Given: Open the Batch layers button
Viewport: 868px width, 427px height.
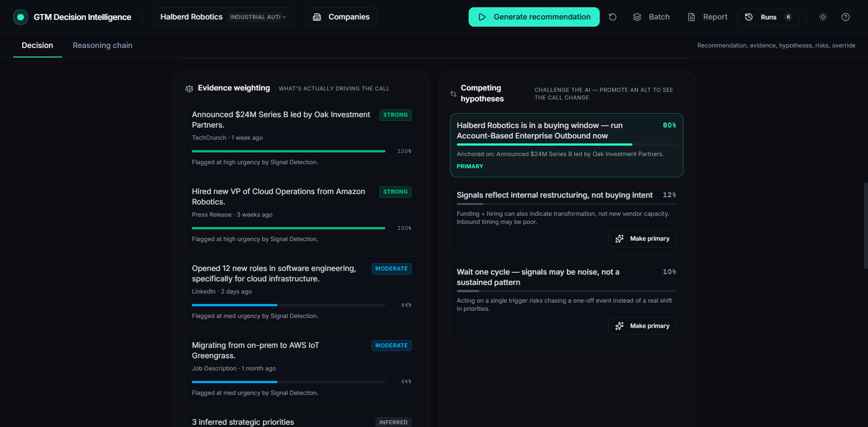Looking at the screenshot, I should [x=651, y=17].
